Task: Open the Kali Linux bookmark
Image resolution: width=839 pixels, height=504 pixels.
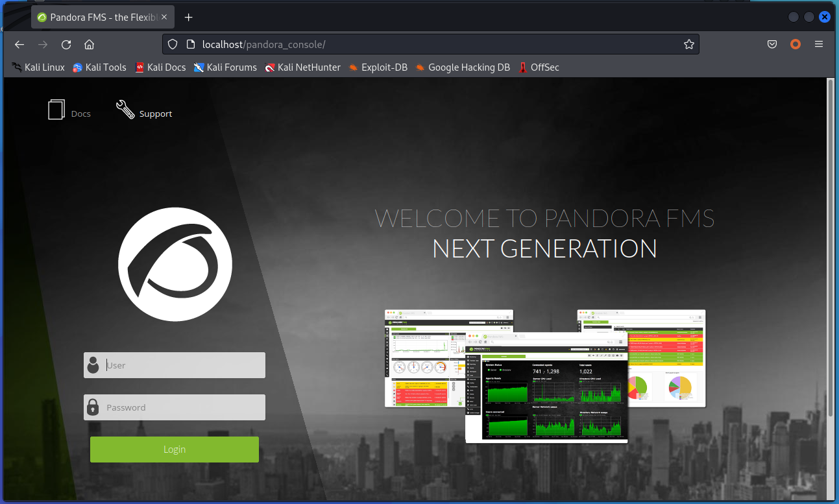Action: tap(38, 67)
